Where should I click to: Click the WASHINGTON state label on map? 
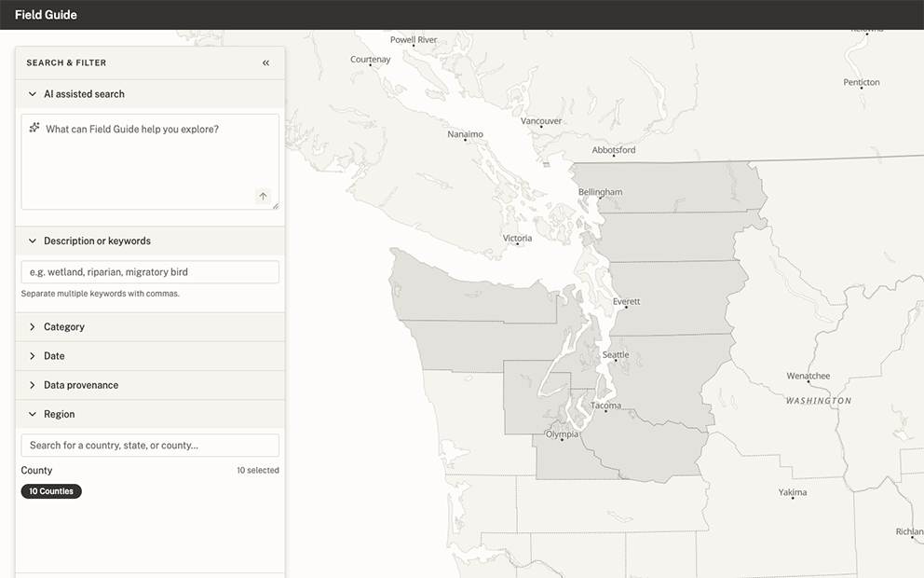[819, 401]
